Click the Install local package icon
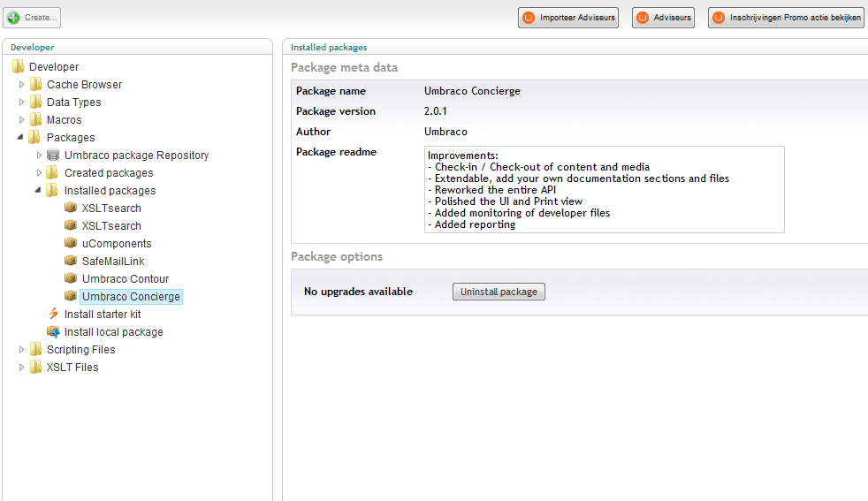Image resolution: width=868 pixels, height=501 pixels. coord(53,331)
